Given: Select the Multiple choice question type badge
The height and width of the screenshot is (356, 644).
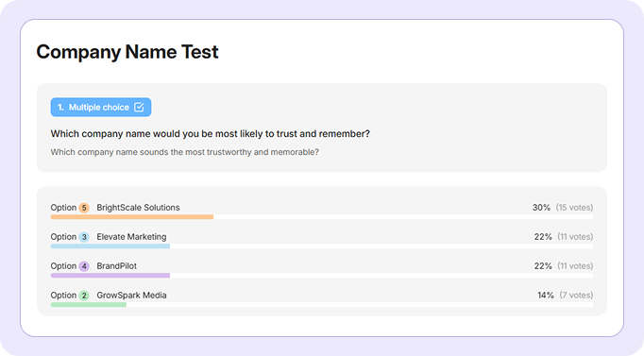Looking at the screenshot, I should tap(101, 107).
